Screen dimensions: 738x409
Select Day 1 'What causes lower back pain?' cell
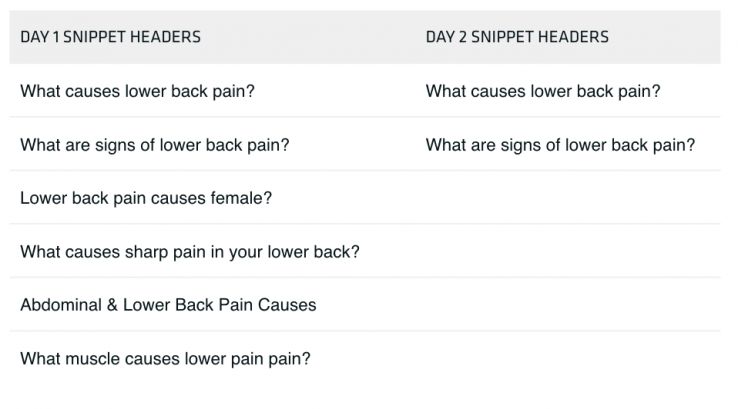137,91
